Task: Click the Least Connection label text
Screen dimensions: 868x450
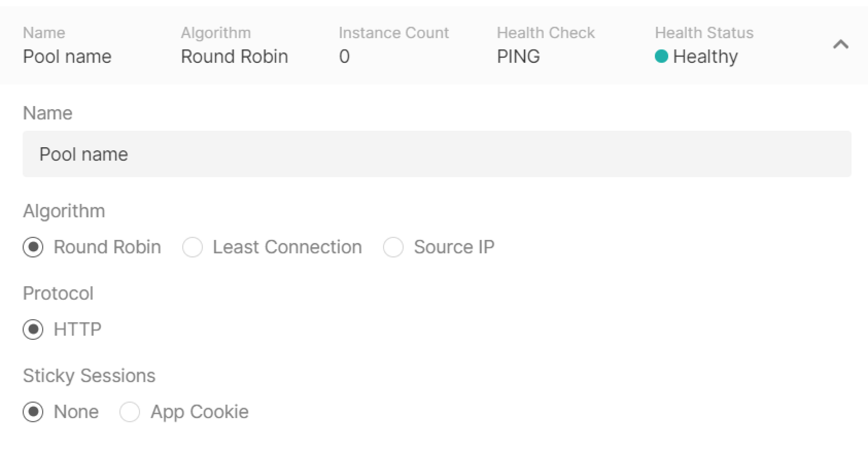Action: [x=288, y=247]
